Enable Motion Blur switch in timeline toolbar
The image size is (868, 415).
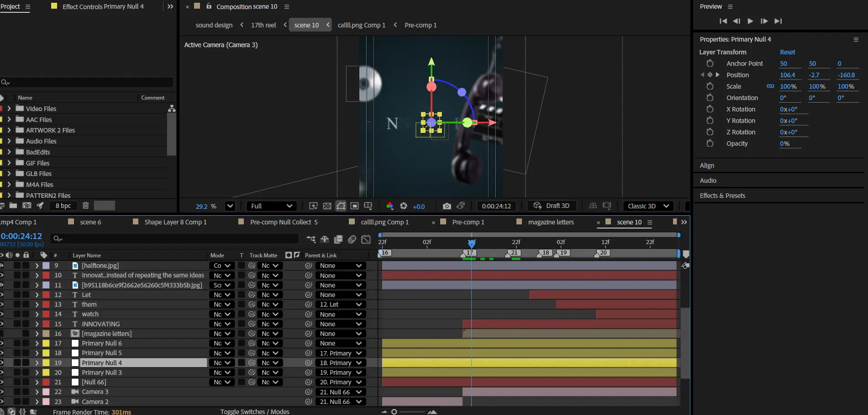[352, 239]
